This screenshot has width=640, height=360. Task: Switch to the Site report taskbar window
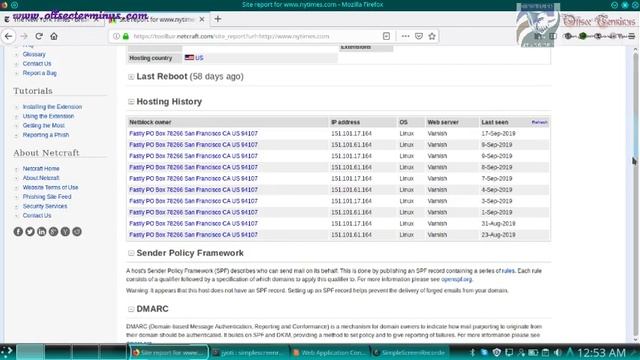[169, 352]
